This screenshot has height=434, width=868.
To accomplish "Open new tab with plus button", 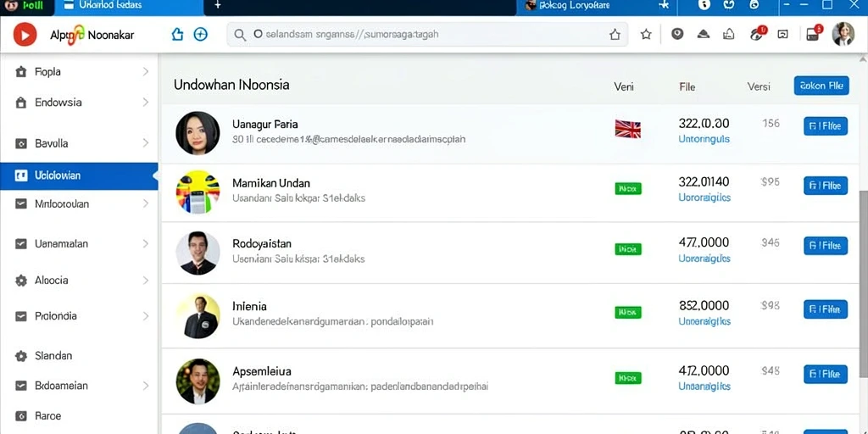I will point(218,5).
